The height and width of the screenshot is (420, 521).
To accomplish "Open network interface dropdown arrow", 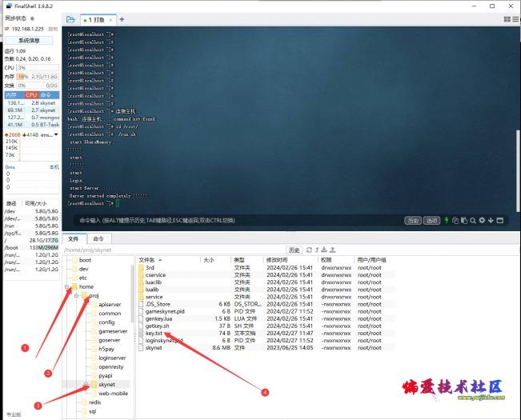I will [x=56, y=134].
